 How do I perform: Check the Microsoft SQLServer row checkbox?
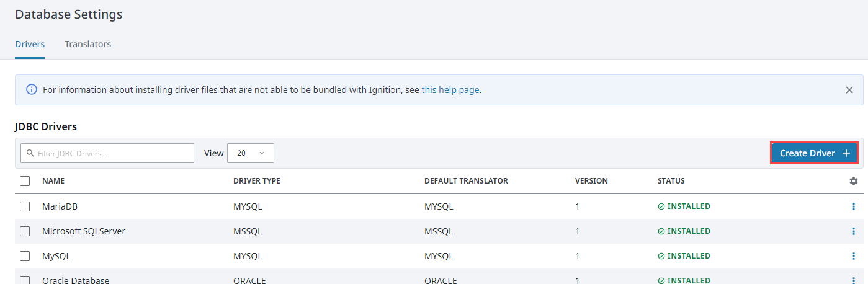(x=25, y=231)
